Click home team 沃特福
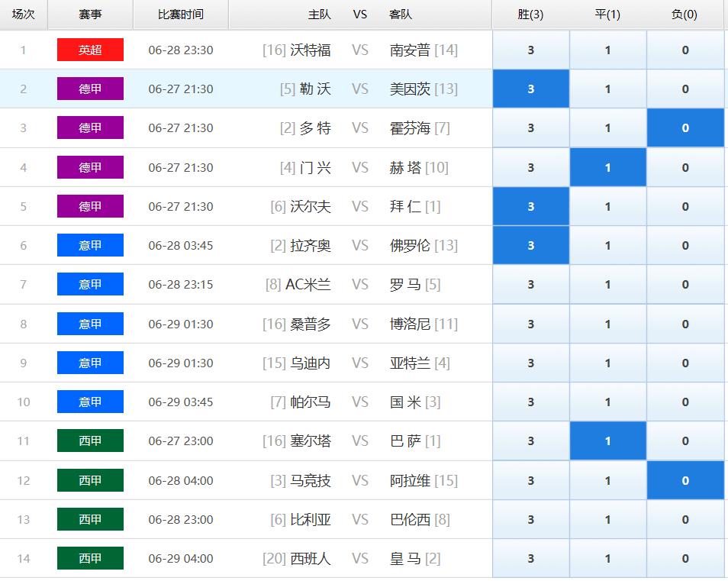 310,50
